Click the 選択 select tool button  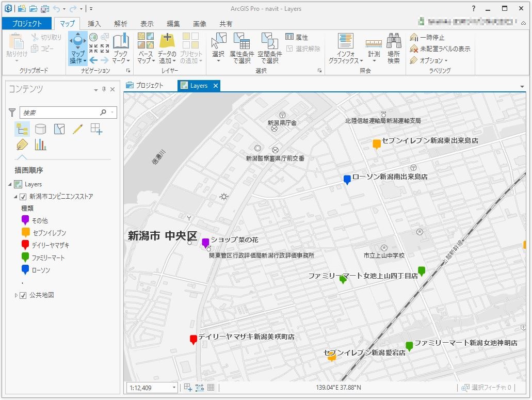218,48
